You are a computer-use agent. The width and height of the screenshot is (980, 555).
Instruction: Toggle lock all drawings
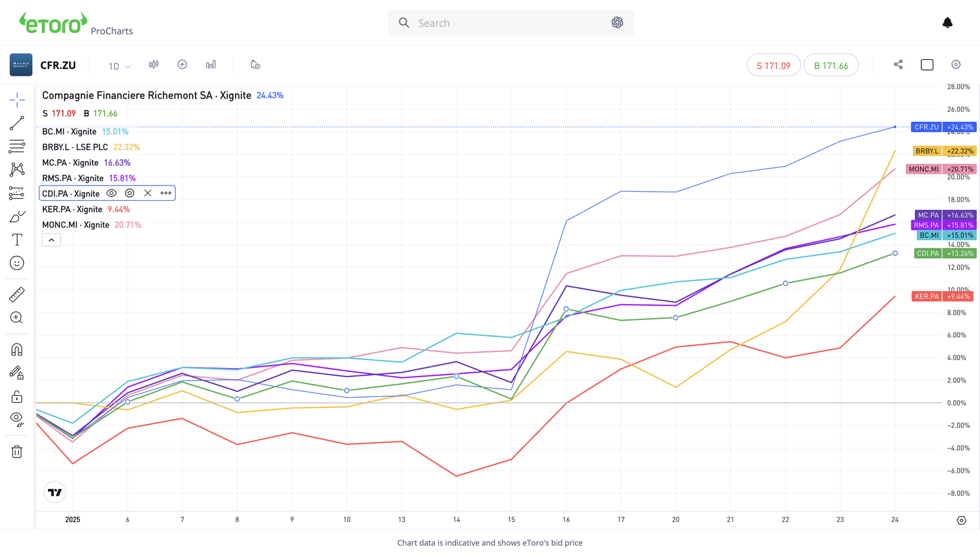pyautogui.click(x=17, y=396)
